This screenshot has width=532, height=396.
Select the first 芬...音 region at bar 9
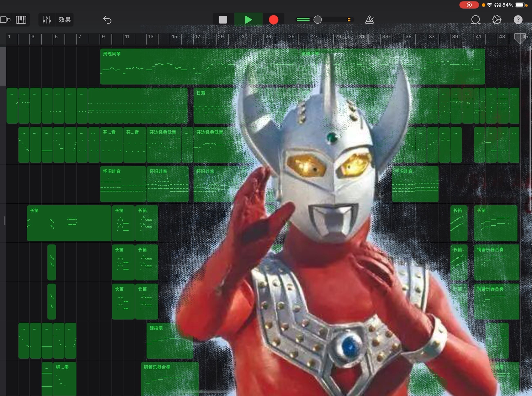(x=111, y=145)
